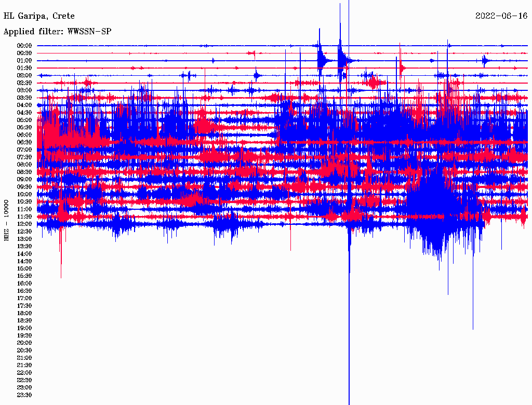Click the 16:00 time label
532x405 pixels.
click(x=24, y=283)
